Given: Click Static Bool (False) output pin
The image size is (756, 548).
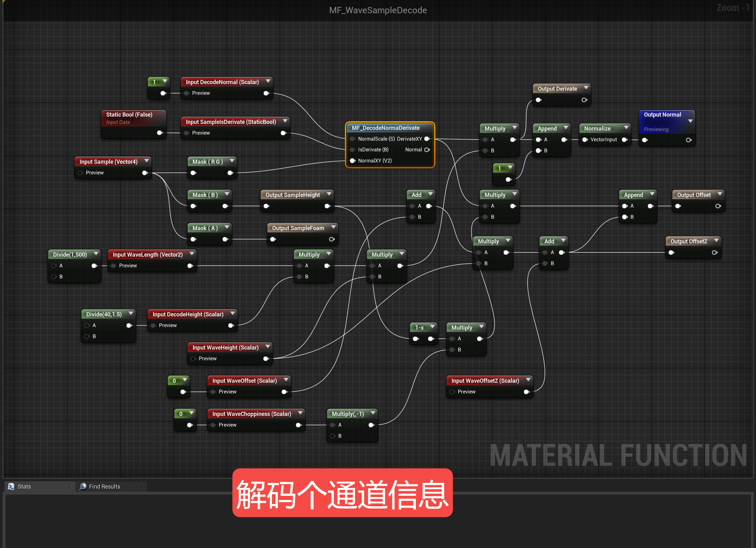Looking at the screenshot, I should pos(160,133).
